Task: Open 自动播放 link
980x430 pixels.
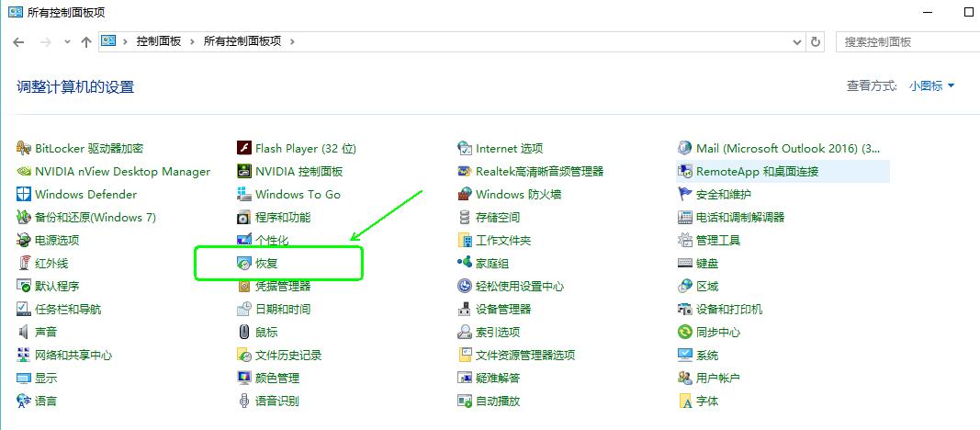Action: [x=498, y=401]
